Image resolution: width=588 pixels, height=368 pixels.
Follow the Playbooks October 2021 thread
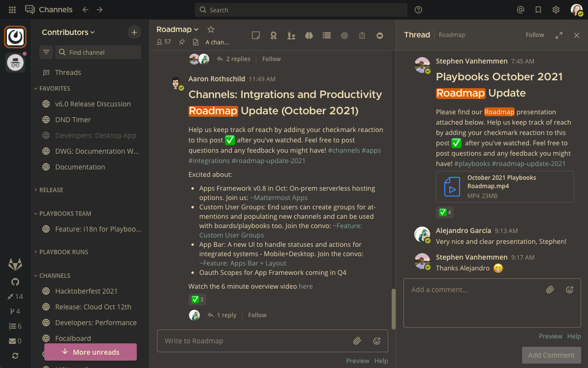(535, 34)
